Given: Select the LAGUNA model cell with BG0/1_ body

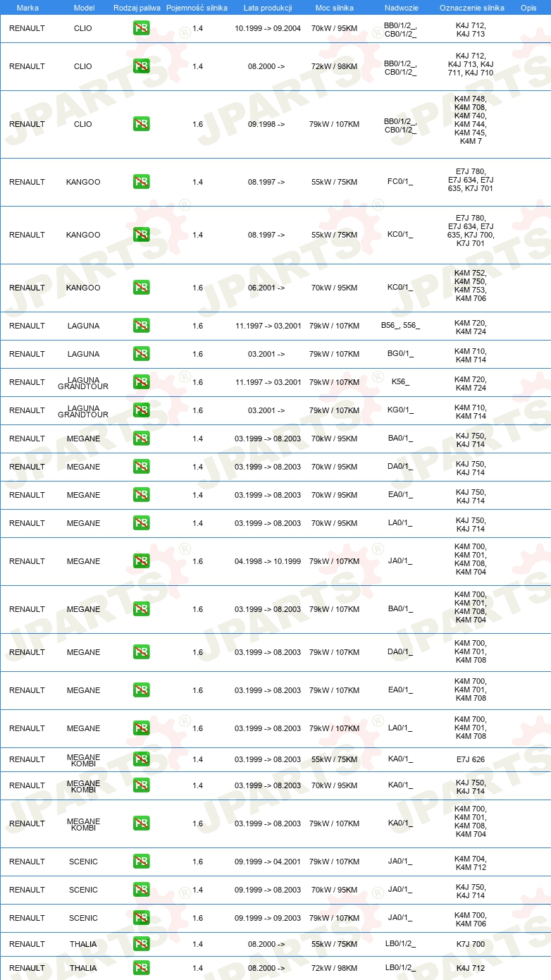Looking at the screenshot, I should [x=83, y=354].
